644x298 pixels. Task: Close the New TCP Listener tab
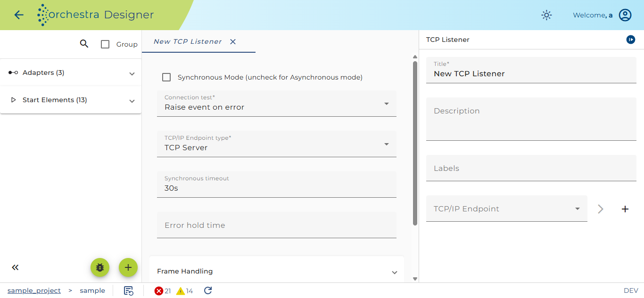pos(233,41)
